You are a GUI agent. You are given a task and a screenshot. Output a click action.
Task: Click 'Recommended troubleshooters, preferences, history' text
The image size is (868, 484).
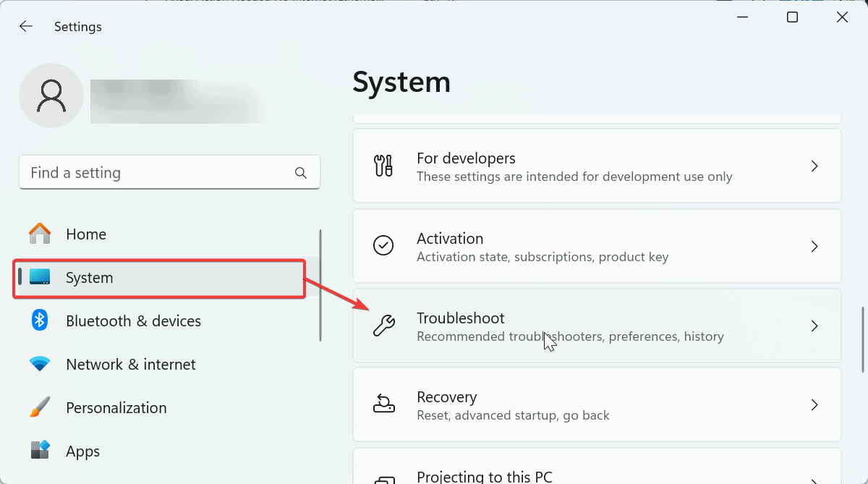570,336
